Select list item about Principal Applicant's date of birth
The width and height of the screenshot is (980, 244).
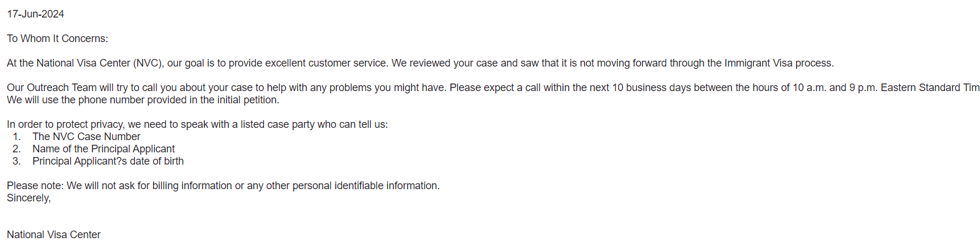pos(108,161)
